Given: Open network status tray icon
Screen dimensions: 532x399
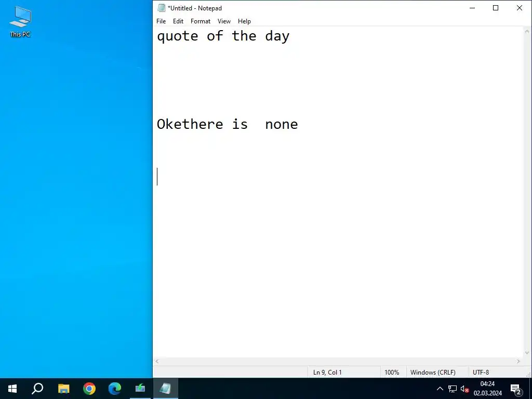Looking at the screenshot, I should pyautogui.click(x=453, y=389).
